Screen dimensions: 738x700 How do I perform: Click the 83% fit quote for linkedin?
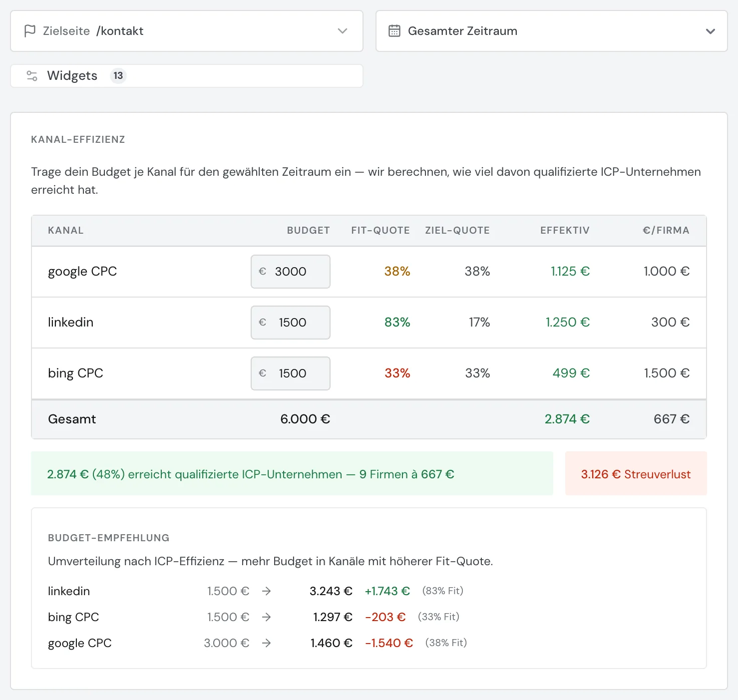tap(397, 323)
